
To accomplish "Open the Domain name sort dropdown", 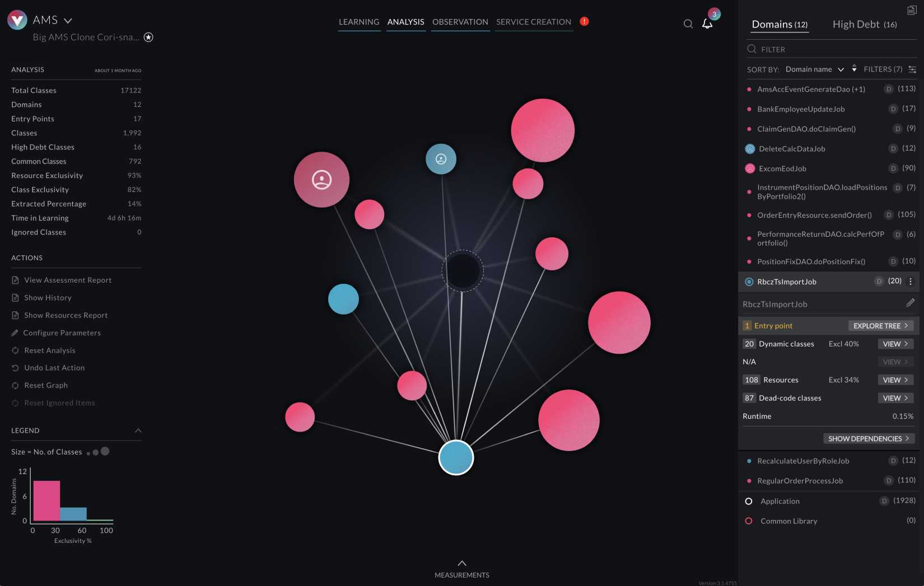I will coord(814,69).
